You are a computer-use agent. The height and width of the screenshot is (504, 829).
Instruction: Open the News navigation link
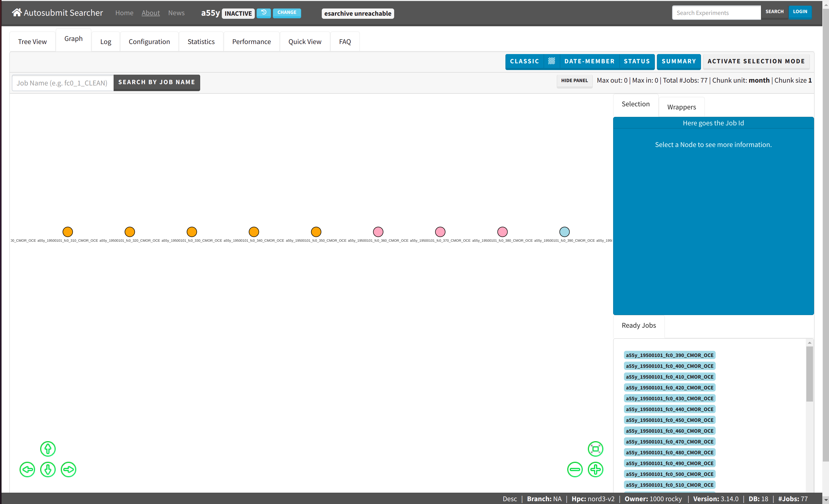tap(176, 13)
